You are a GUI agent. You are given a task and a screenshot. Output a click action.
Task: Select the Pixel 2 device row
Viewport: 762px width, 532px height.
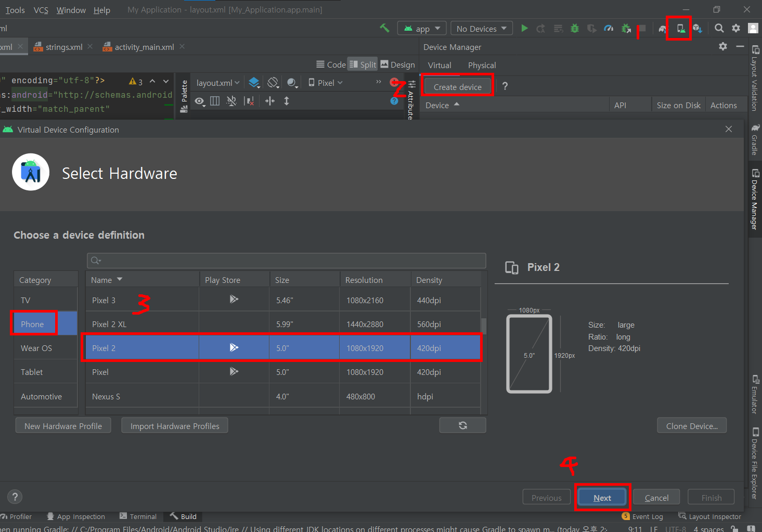[x=283, y=348]
